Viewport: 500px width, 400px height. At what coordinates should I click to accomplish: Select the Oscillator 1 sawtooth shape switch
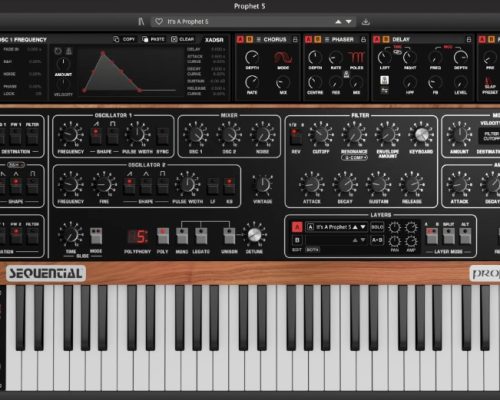[x=96, y=135]
